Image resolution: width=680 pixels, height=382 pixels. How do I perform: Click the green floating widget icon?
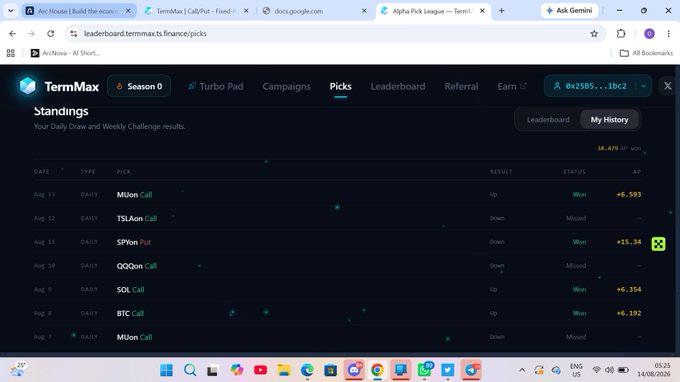tap(658, 244)
